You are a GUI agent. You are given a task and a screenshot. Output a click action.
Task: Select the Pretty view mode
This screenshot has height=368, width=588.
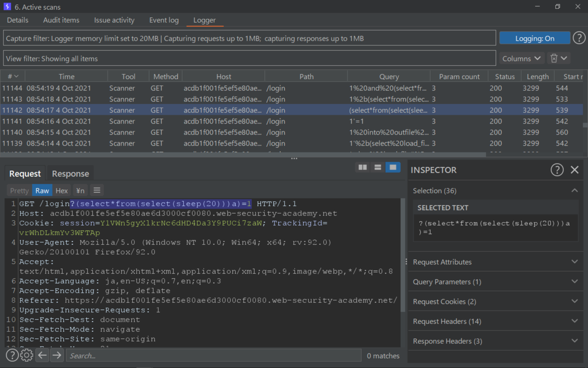tap(20, 190)
